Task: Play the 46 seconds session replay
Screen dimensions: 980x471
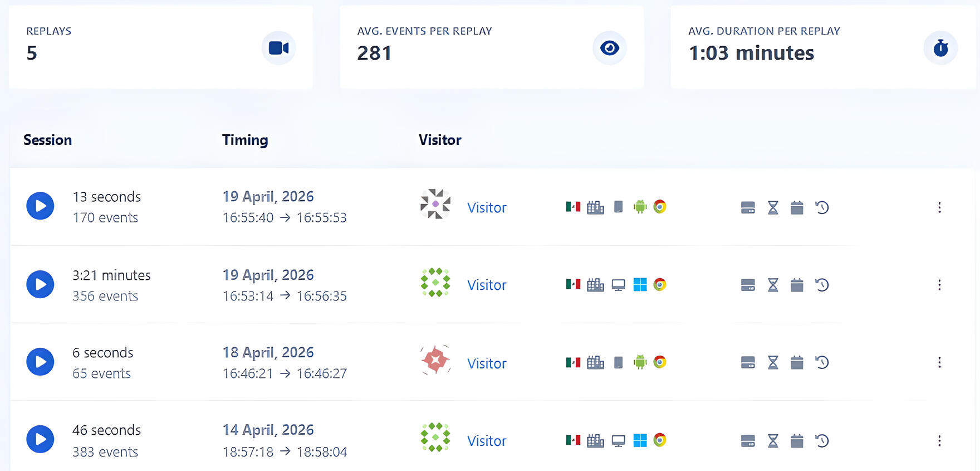Action: [40, 439]
